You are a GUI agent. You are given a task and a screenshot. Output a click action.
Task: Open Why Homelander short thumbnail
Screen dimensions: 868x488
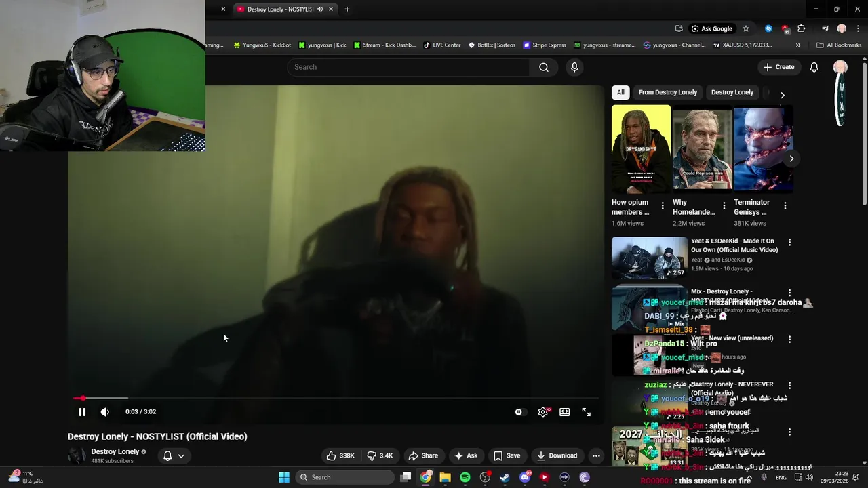pos(702,148)
